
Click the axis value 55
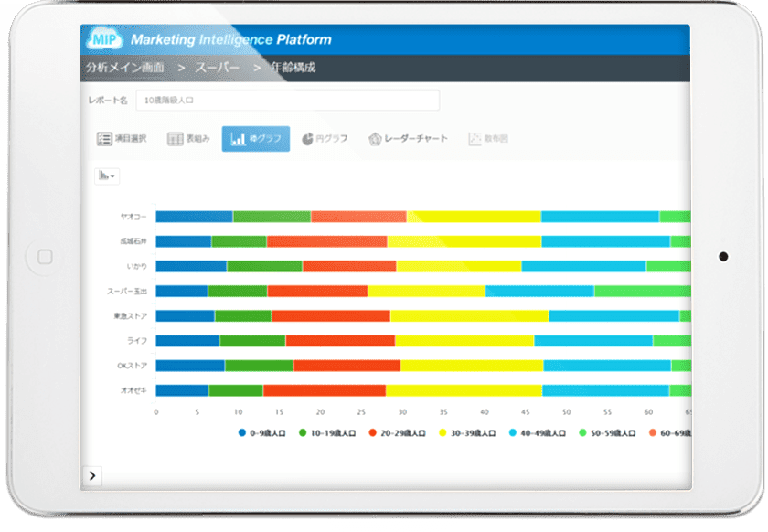pyautogui.click(x=607, y=412)
